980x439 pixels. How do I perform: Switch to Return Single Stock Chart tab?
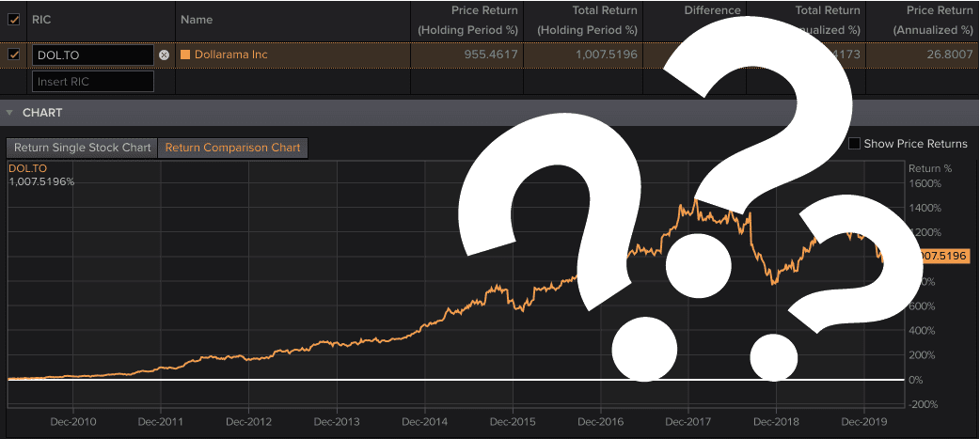[83, 148]
